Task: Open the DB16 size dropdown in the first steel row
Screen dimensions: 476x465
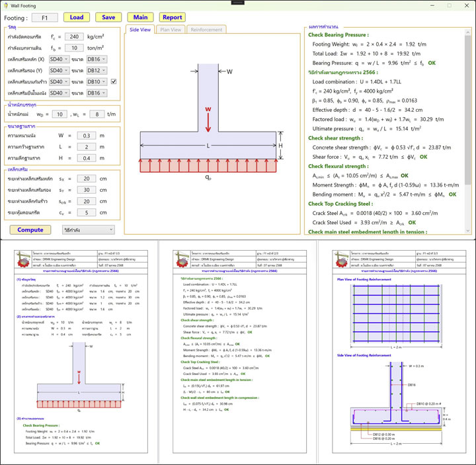Action: click(x=97, y=60)
